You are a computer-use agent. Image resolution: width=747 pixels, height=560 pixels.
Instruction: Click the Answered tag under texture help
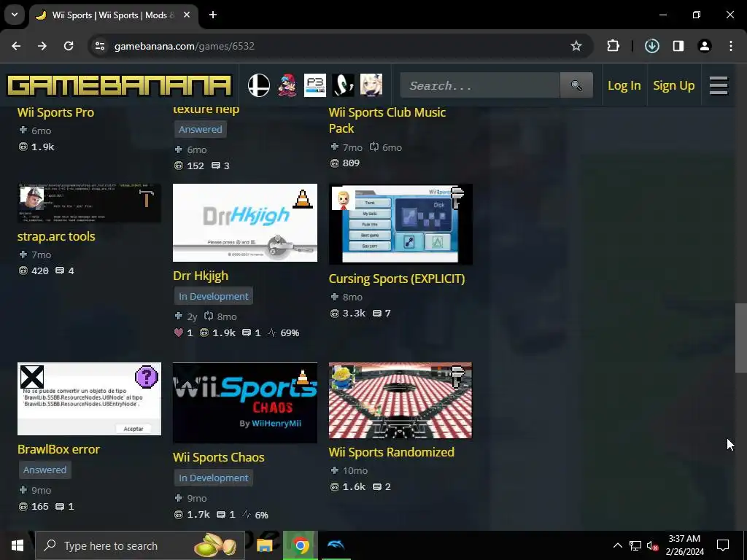point(200,129)
